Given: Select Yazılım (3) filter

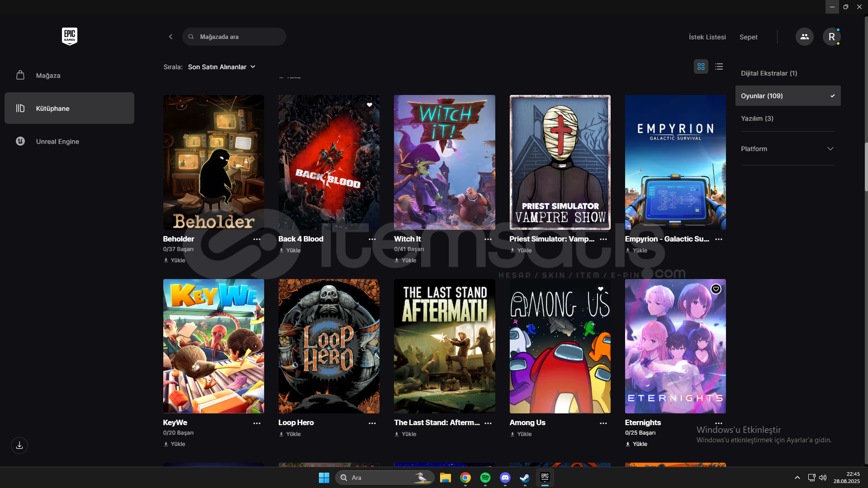Looking at the screenshot, I should click(757, 118).
